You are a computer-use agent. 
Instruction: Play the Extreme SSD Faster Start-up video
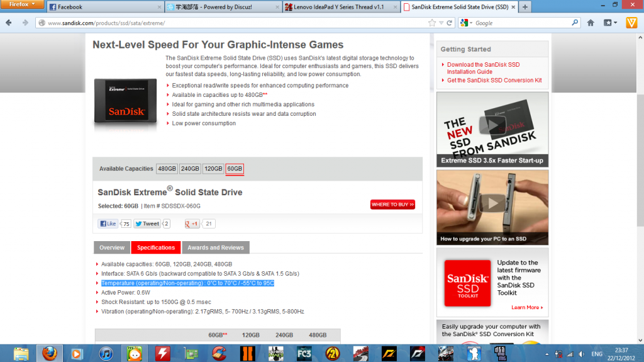[492, 125]
